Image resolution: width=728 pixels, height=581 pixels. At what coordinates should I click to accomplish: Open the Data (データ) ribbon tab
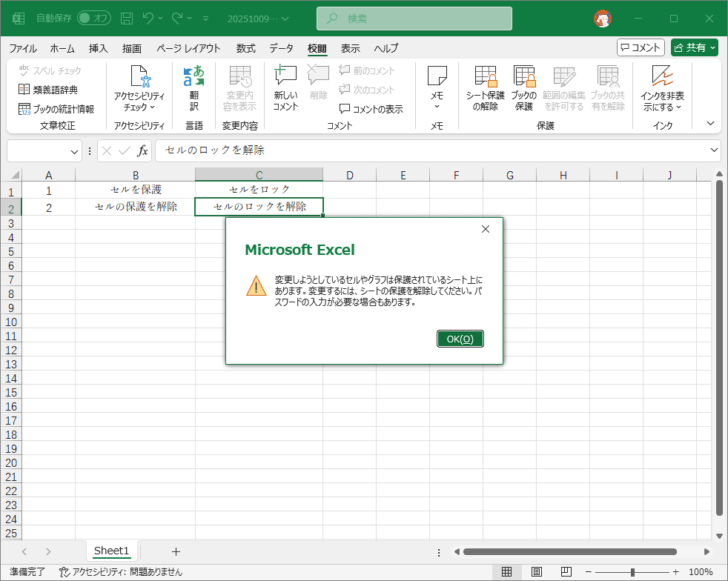click(x=281, y=48)
